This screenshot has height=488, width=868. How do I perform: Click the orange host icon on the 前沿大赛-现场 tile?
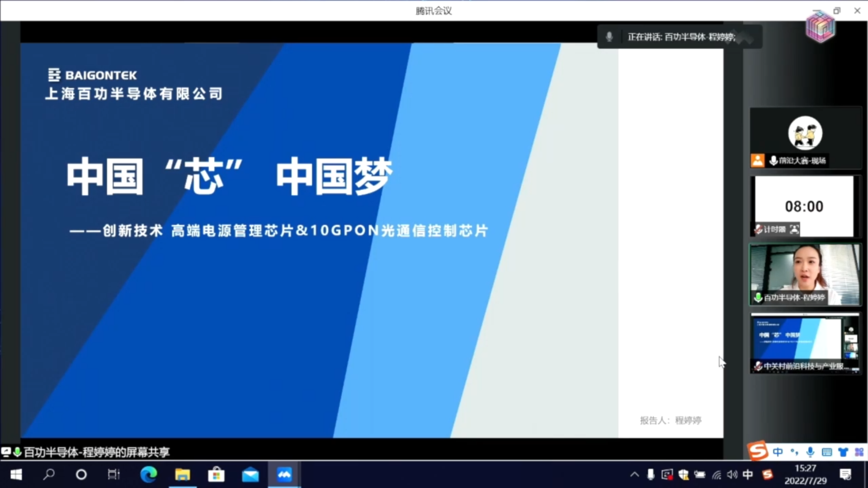point(758,160)
